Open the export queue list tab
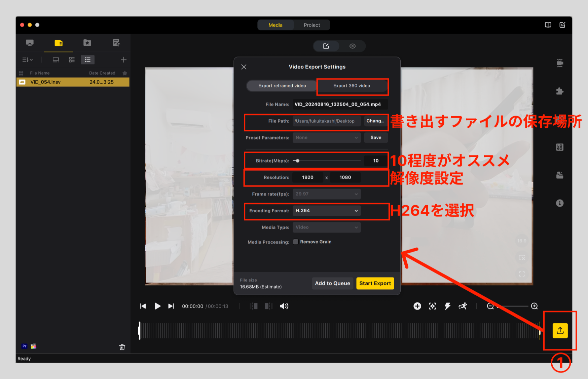 click(x=116, y=43)
